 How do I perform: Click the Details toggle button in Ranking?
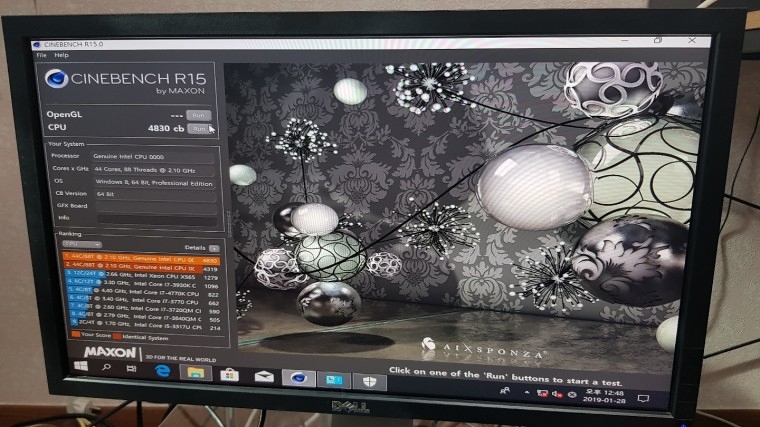pyautogui.click(x=214, y=248)
